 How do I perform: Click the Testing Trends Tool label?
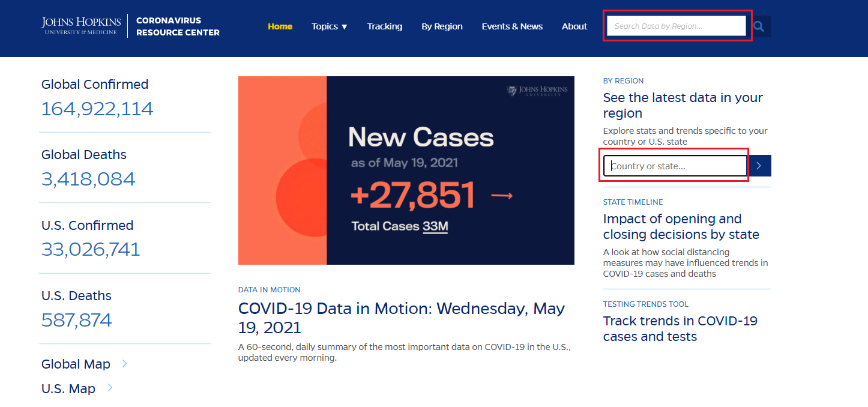[646, 304]
